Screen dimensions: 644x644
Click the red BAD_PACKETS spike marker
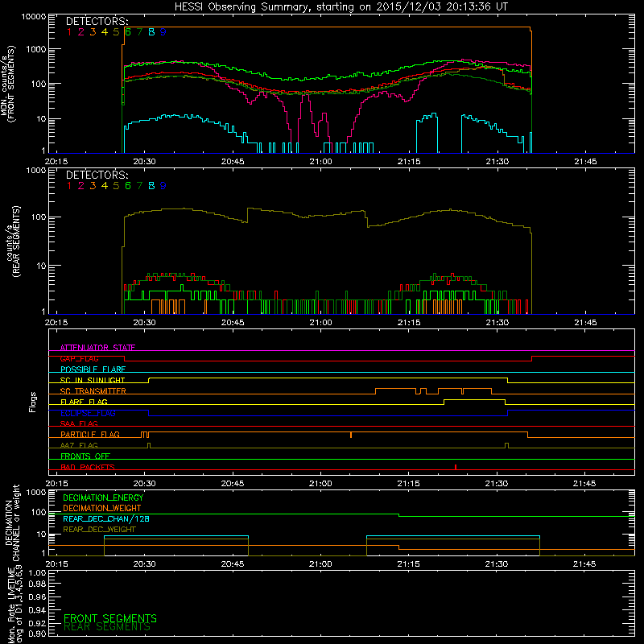tap(456, 467)
